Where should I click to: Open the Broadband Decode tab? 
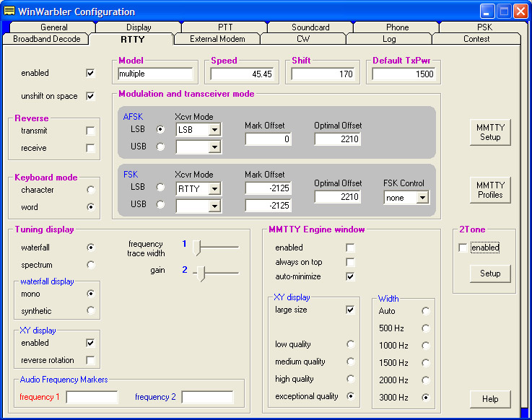46,39
